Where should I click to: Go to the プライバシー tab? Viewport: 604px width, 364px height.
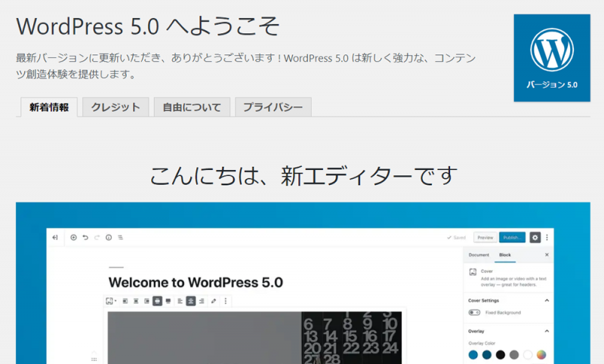pyautogui.click(x=273, y=107)
